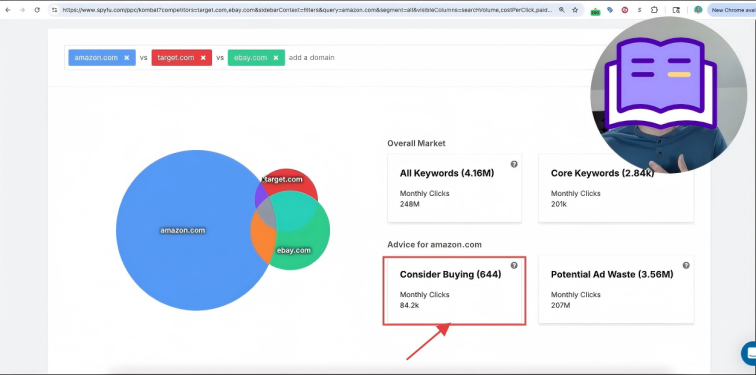Click the 201k monthly clicks value

point(559,204)
